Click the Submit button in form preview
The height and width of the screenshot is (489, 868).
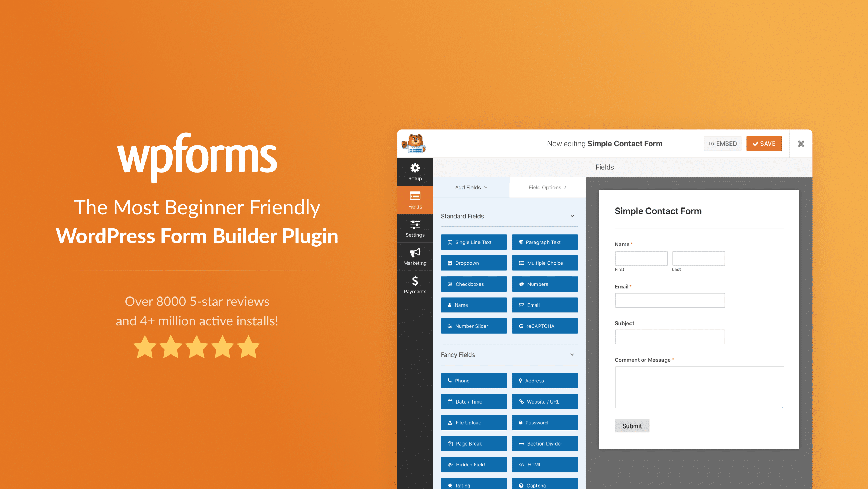[632, 426]
